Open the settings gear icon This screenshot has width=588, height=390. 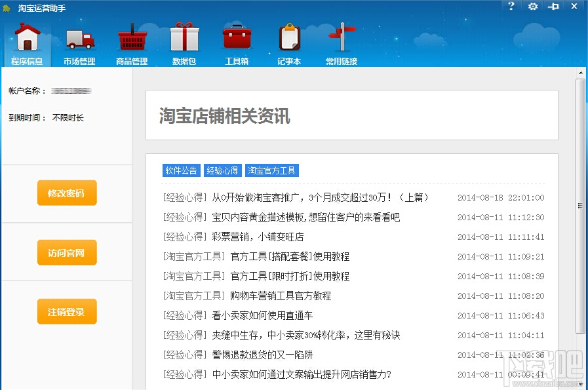pos(532,6)
